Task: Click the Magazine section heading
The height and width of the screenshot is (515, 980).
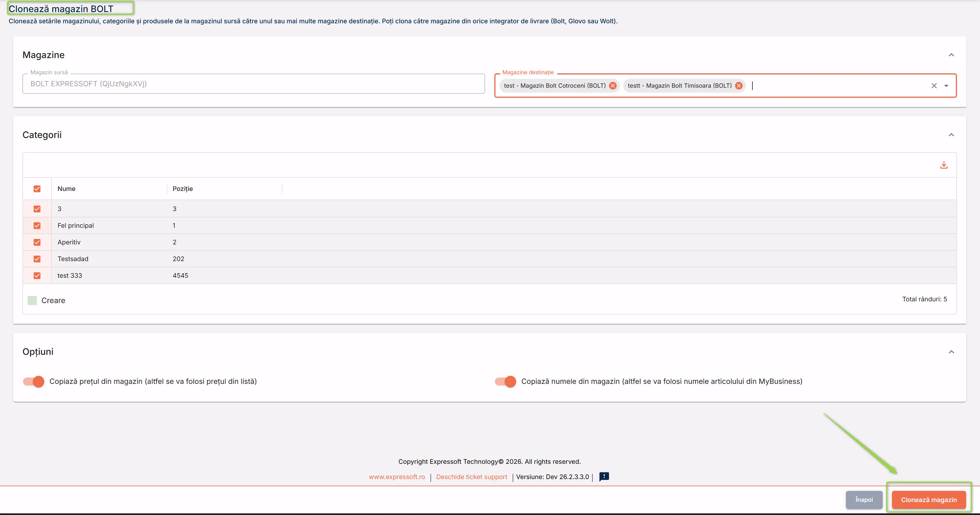Action: [43, 55]
